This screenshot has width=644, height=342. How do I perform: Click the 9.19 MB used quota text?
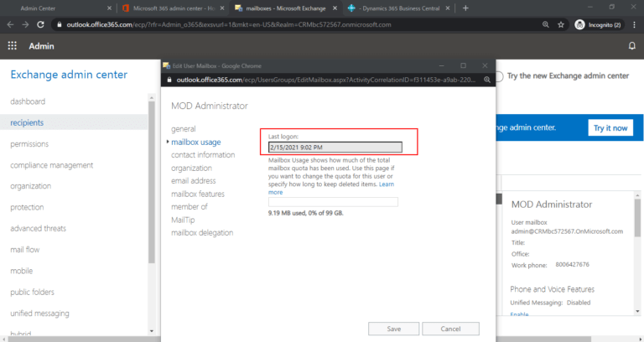[x=305, y=213]
